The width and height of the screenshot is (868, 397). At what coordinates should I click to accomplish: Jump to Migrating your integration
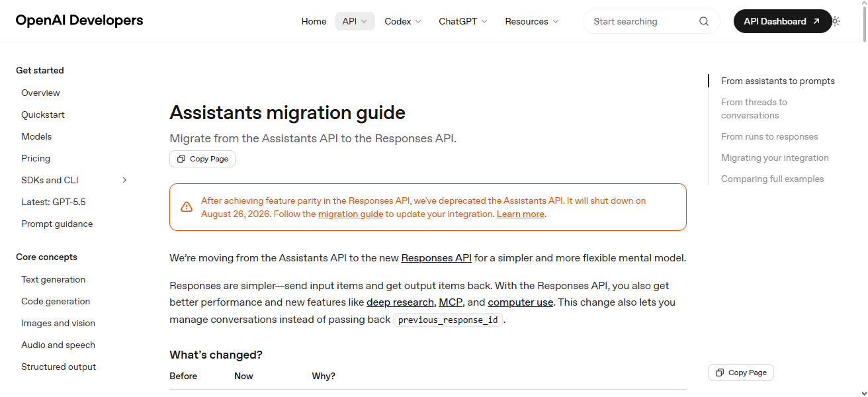tap(775, 157)
